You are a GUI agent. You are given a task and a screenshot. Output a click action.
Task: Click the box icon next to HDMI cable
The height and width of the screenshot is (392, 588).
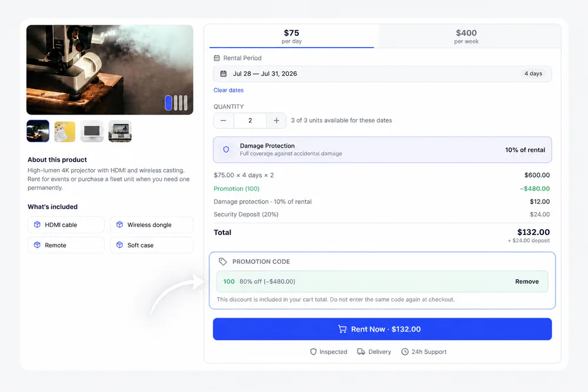[x=37, y=225]
